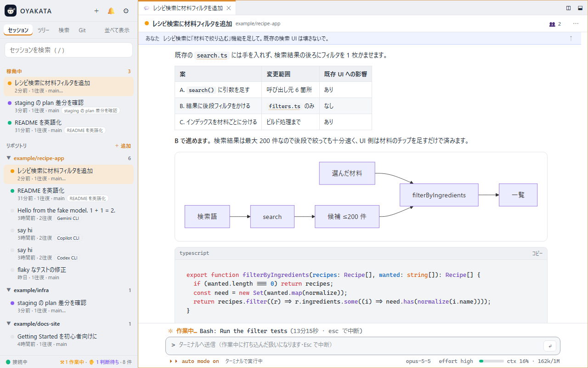This screenshot has height=368, width=588.
Task: Click the orange status dot in session header
Action: (x=147, y=23)
